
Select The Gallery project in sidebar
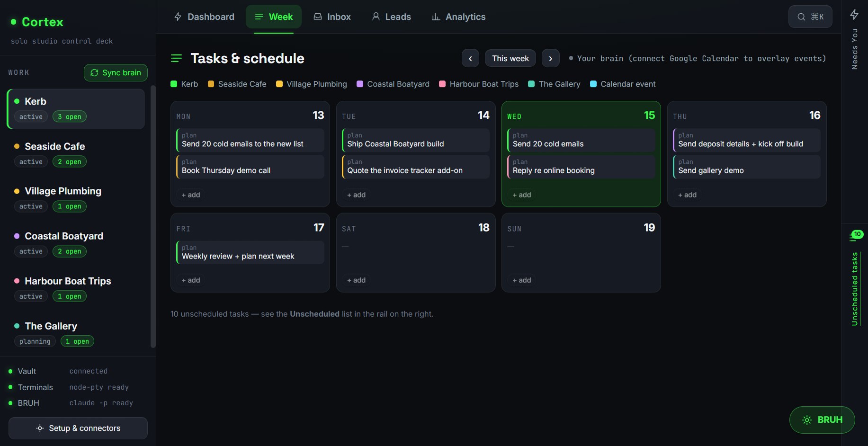pyautogui.click(x=76, y=333)
